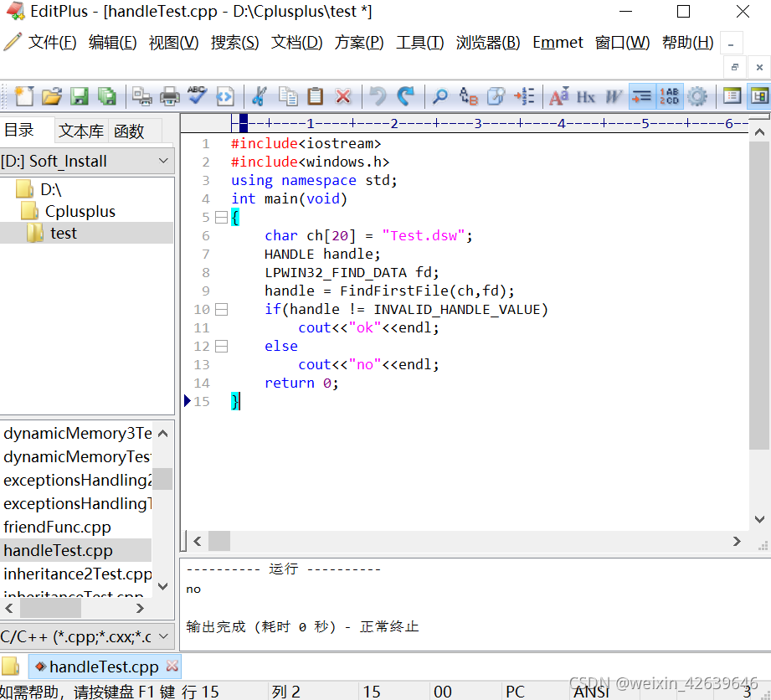Screen dimensions: 771x700
Task: Click the Open file folder icon
Action: [51, 96]
